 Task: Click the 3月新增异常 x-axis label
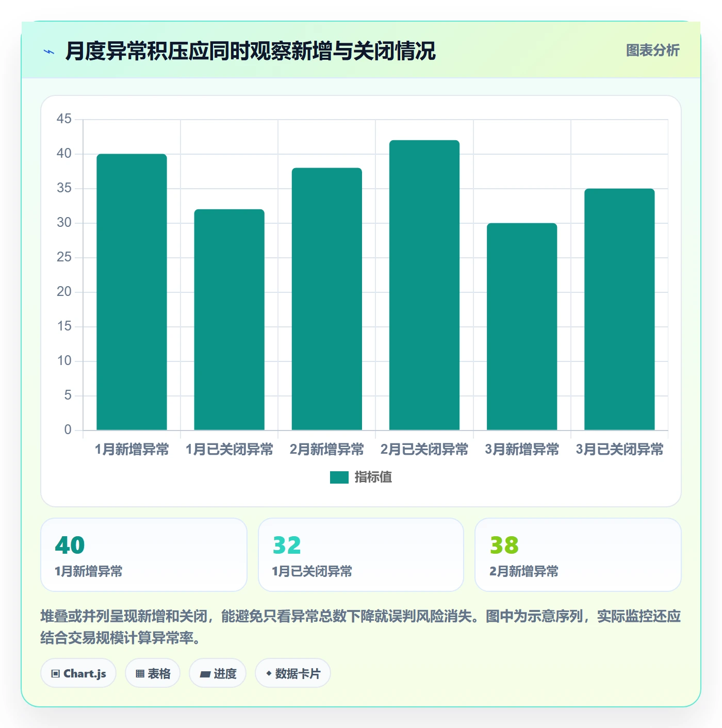click(522, 450)
